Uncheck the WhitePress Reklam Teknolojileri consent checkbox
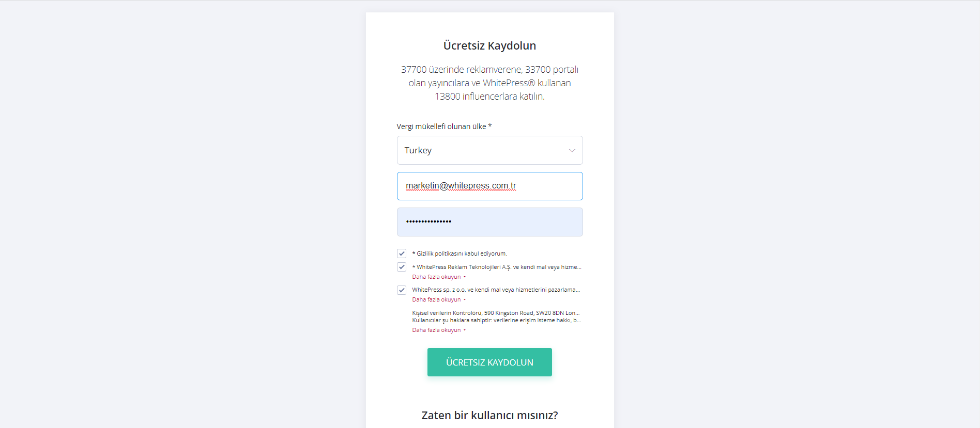Screen dimensions: 980x428 402,267
